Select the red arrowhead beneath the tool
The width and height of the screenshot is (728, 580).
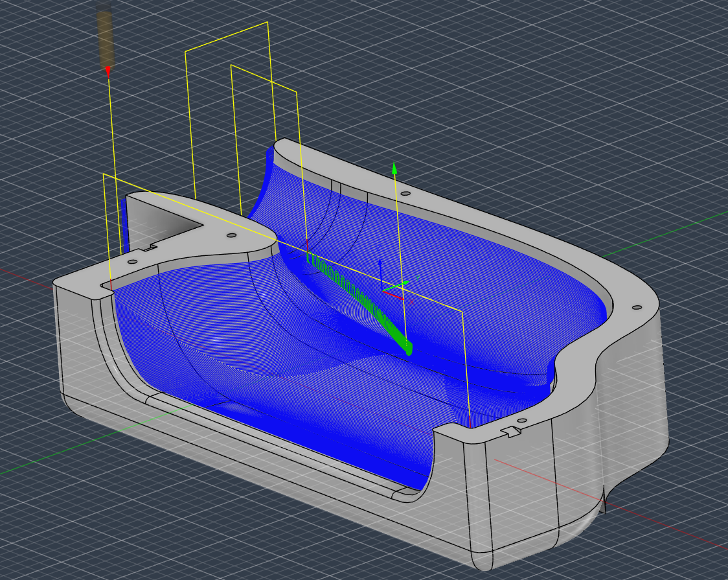click(108, 71)
